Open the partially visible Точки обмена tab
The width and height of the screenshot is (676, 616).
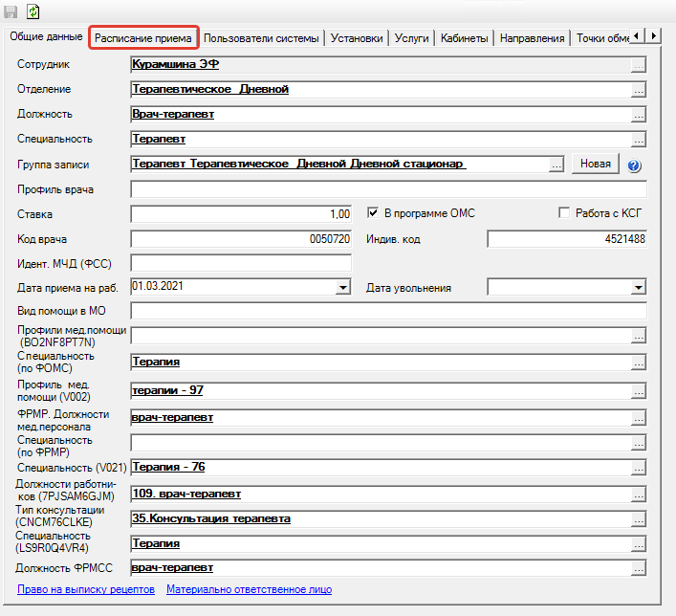[x=601, y=38]
